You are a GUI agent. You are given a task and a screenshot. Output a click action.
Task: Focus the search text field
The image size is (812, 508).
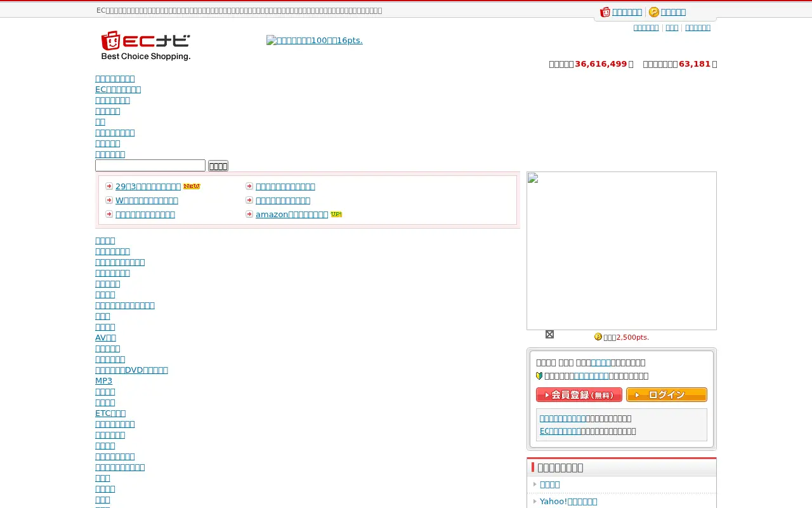(x=150, y=166)
